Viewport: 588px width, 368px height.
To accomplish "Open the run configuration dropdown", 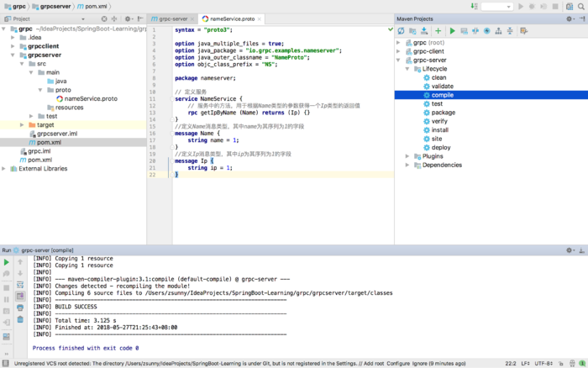I will click(x=496, y=6).
